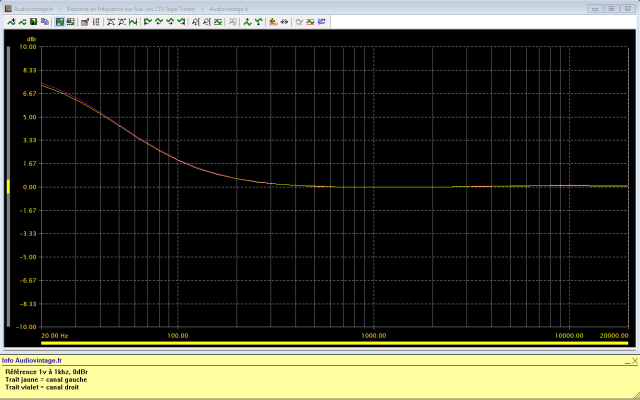640x400 pixels.
Task: Select the highlighted graph view icon
Action: pyautogui.click(x=60, y=22)
